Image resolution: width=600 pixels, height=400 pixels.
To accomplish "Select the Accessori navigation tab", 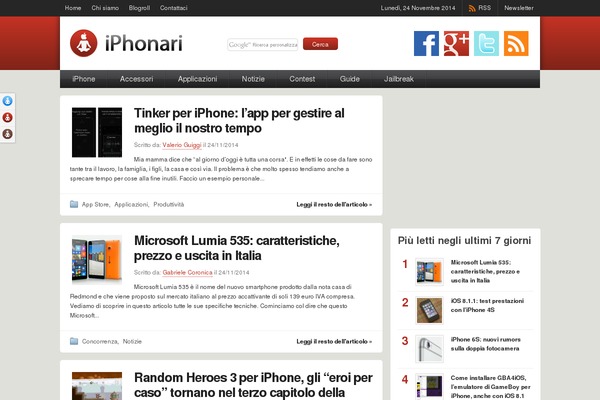I will point(136,79).
